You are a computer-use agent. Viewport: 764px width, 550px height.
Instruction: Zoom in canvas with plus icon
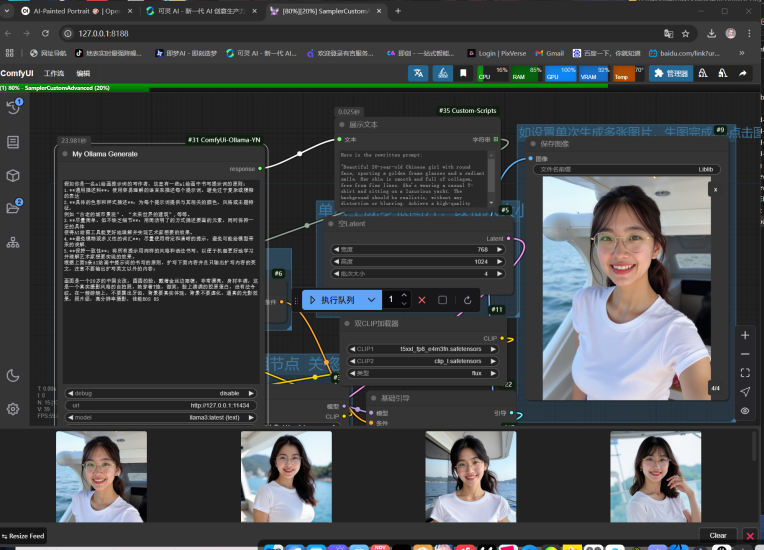[745, 335]
